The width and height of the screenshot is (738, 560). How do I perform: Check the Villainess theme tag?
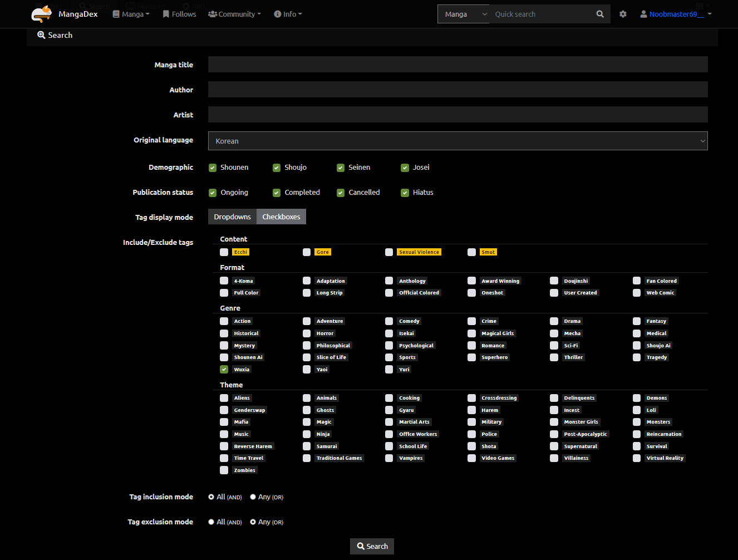554,458
